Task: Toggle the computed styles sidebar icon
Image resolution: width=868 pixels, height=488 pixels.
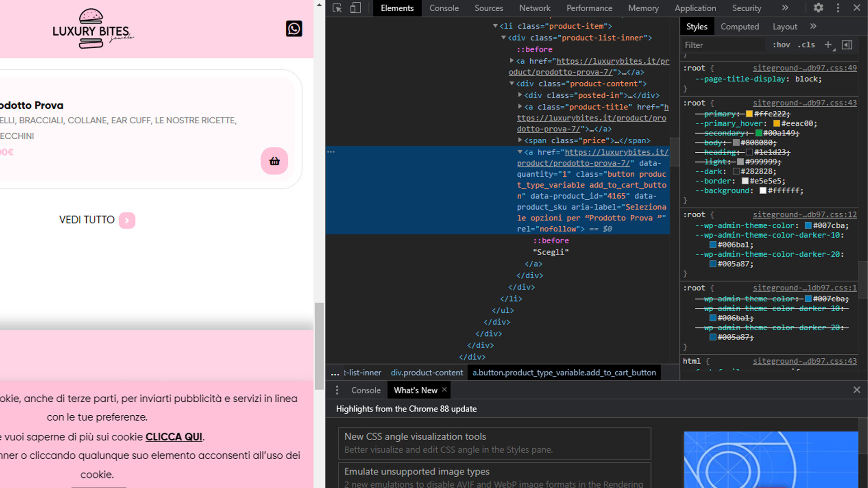Action: (x=847, y=45)
